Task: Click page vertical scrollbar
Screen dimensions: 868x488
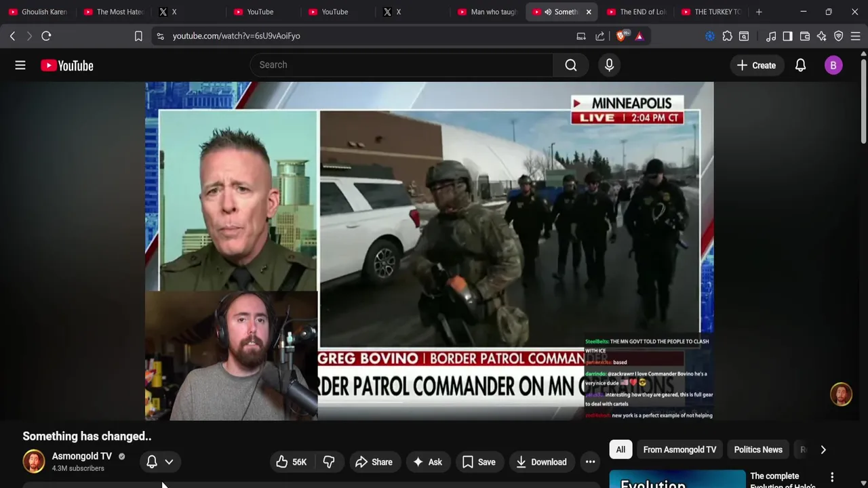Action: [x=863, y=102]
